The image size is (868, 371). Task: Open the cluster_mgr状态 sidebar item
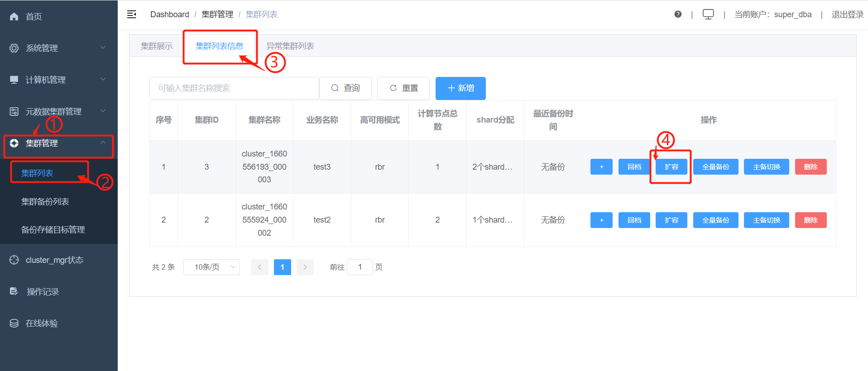(x=54, y=260)
